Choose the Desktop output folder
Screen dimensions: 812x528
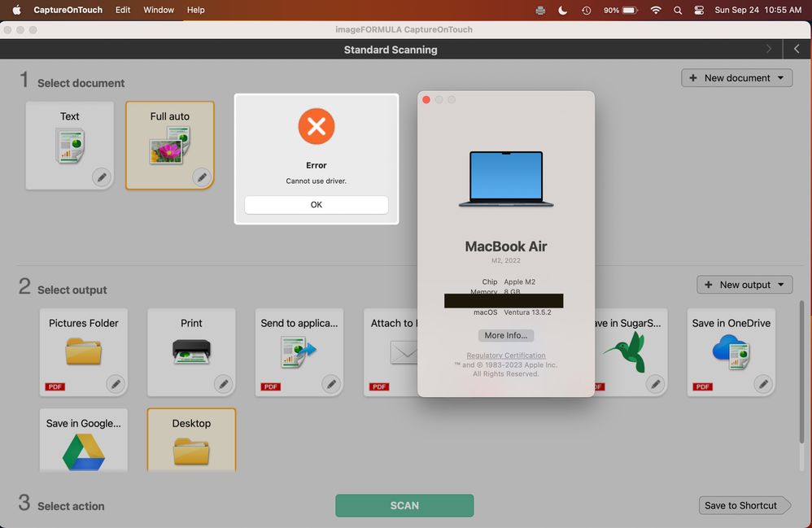(191, 439)
